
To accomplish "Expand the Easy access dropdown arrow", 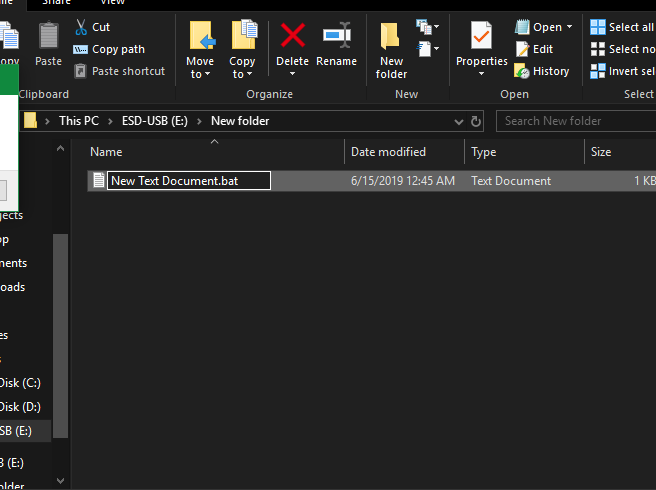I will click(436, 49).
